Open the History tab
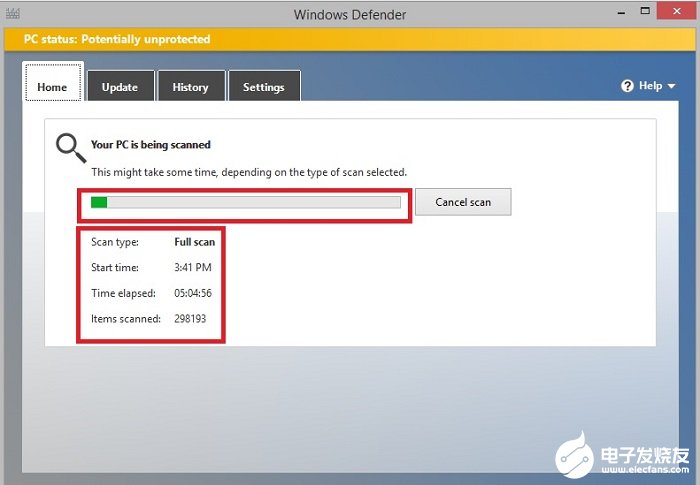The image size is (700, 485). [191, 86]
